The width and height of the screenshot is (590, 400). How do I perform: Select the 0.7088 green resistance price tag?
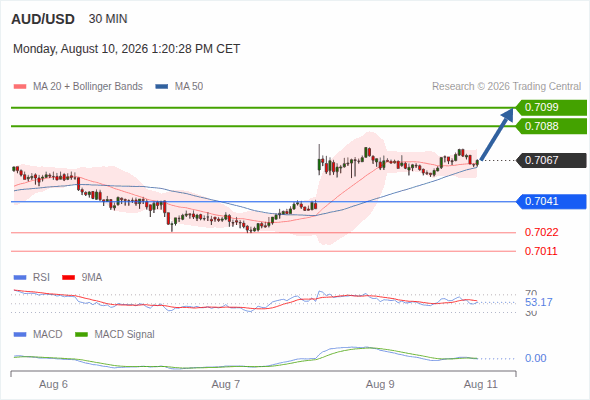[x=551, y=126]
